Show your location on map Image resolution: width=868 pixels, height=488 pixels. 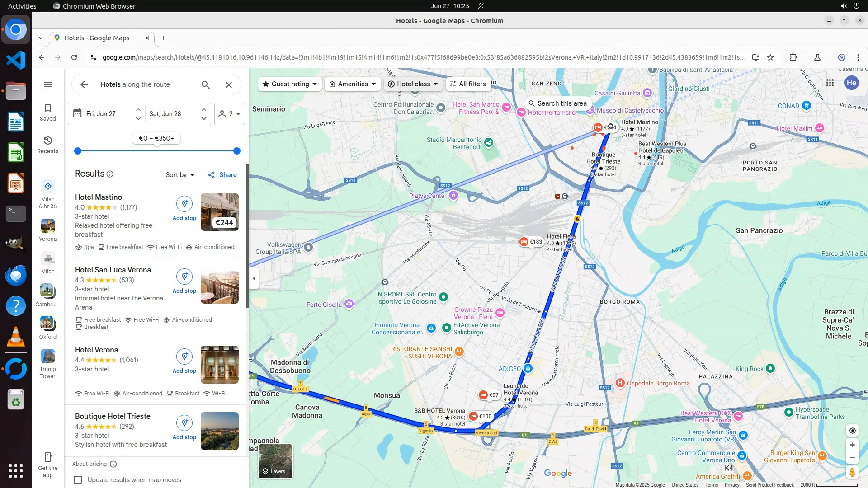[x=852, y=431]
